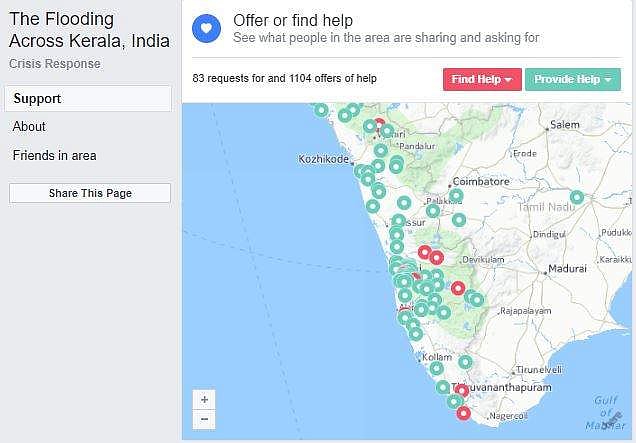
Task: Select the red marker left of Nagercoil
Action: [463, 413]
